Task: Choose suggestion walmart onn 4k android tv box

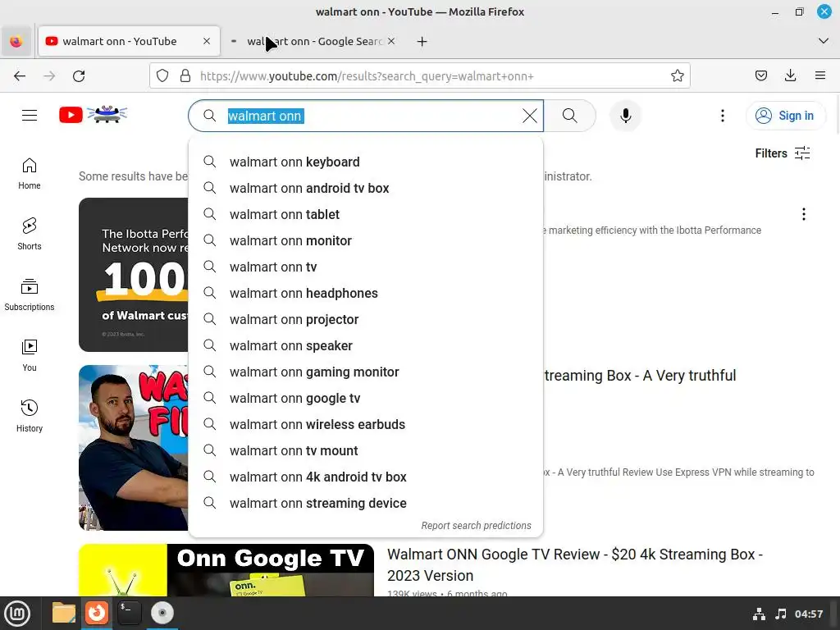Action: tap(366, 477)
